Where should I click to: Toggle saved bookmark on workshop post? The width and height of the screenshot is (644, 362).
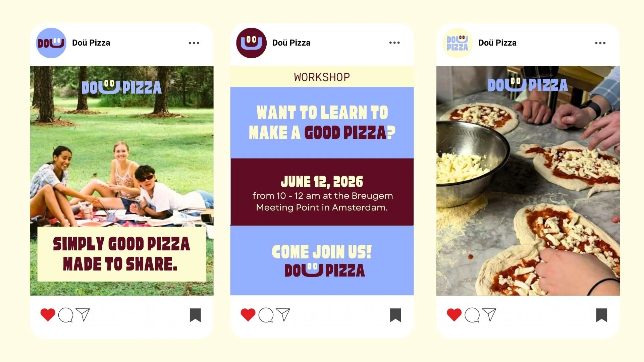click(x=395, y=315)
